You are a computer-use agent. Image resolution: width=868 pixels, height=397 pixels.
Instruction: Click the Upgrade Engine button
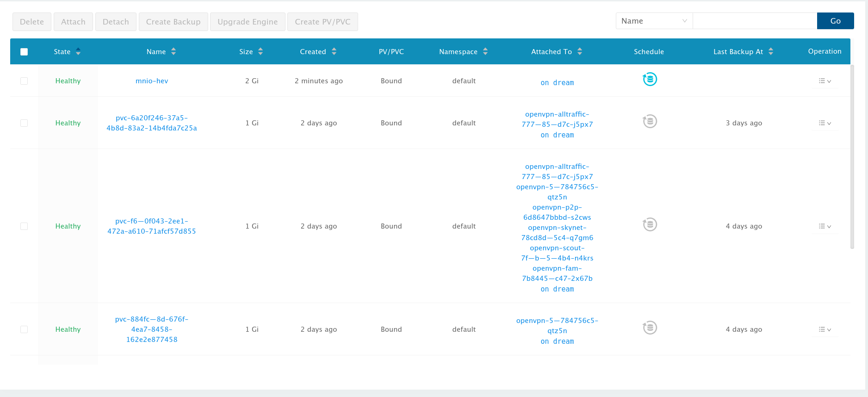click(248, 22)
